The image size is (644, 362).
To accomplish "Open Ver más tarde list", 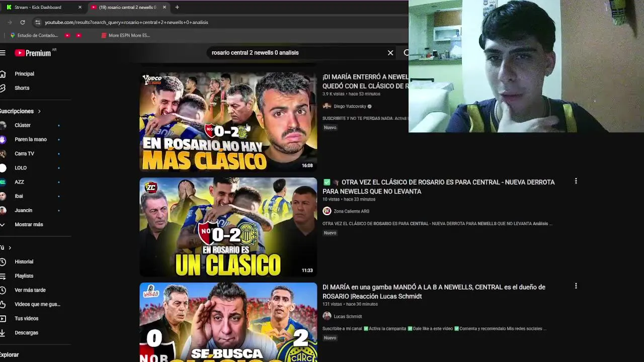I will tap(30, 290).
